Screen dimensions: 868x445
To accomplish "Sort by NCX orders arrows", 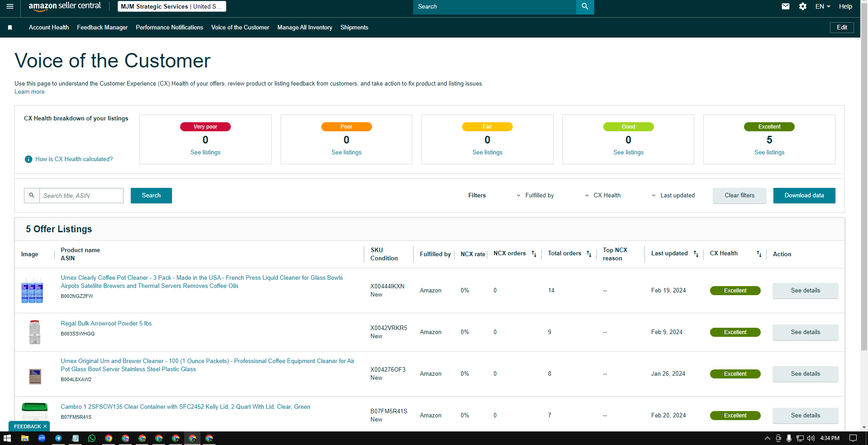I will 534,254.
